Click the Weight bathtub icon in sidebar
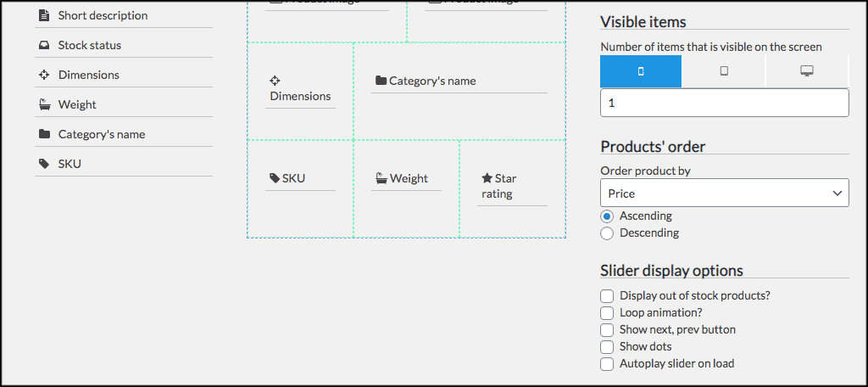Screen dimensions: 868x387 click(x=44, y=104)
